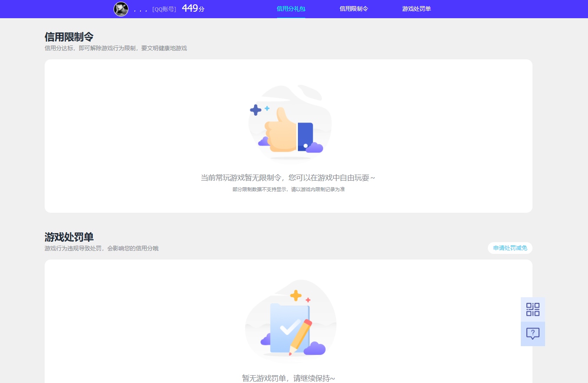Click the 当前常玩游戏暂无限制令 message
The image size is (588, 383).
point(288,177)
